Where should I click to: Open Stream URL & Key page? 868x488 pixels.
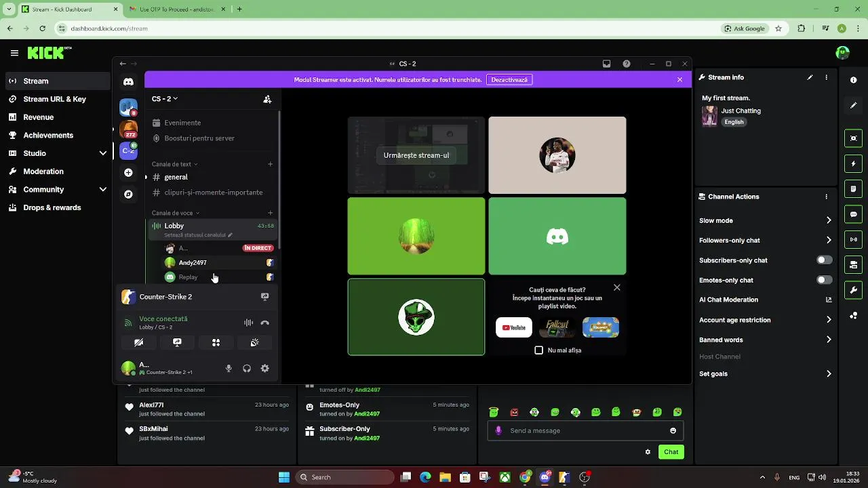(57, 99)
